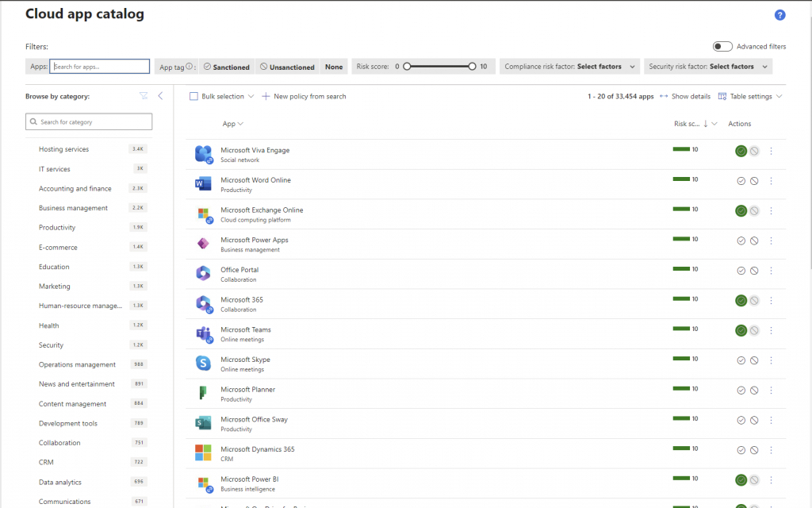
Task: Click the Microsoft Dynamics 365 icon
Action: click(x=203, y=452)
